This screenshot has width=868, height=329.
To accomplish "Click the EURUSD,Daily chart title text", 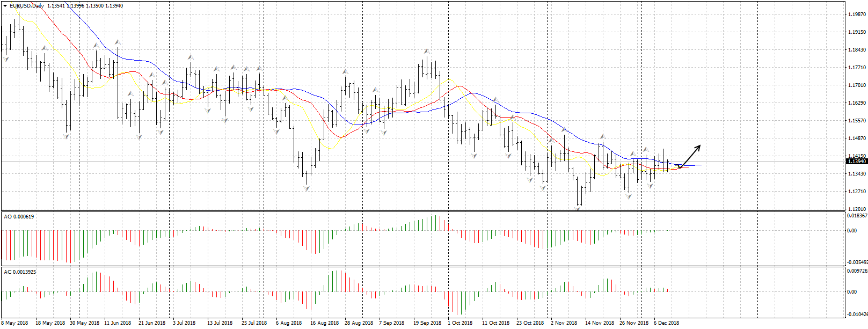I will [x=27, y=6].
